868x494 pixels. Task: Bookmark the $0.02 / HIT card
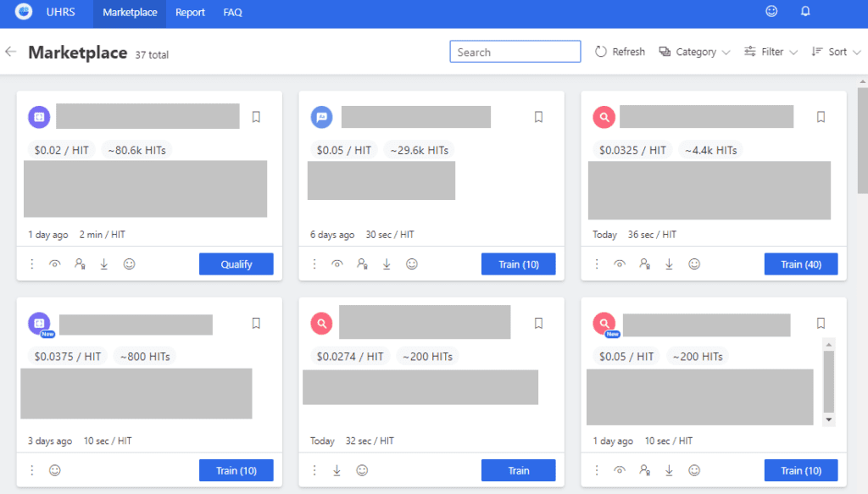click(x=256, y=117)
